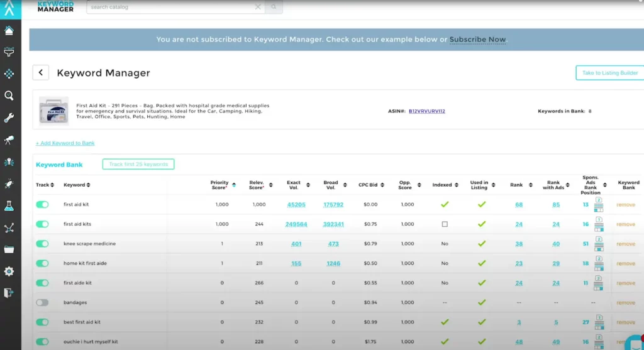
Task: Sort by Track column
Action: click(52, 185)
